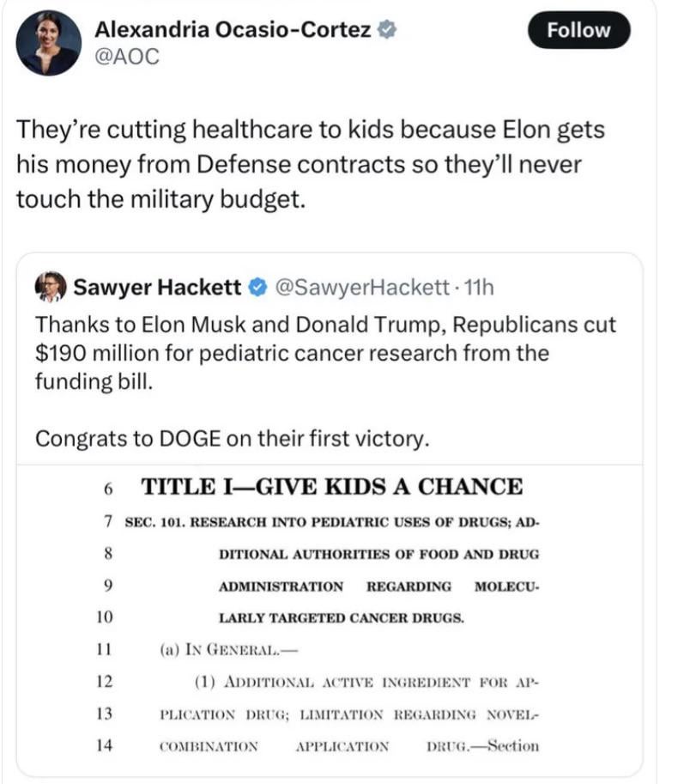
Task: Select the "Congrats to DOGE" sentence
Action: coord(231,438)
